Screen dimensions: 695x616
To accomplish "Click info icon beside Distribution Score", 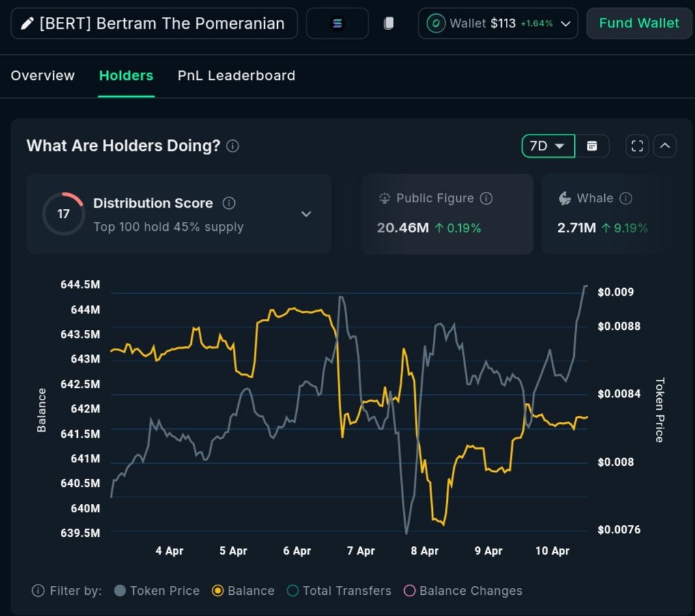I will click(x=229, y=203).
